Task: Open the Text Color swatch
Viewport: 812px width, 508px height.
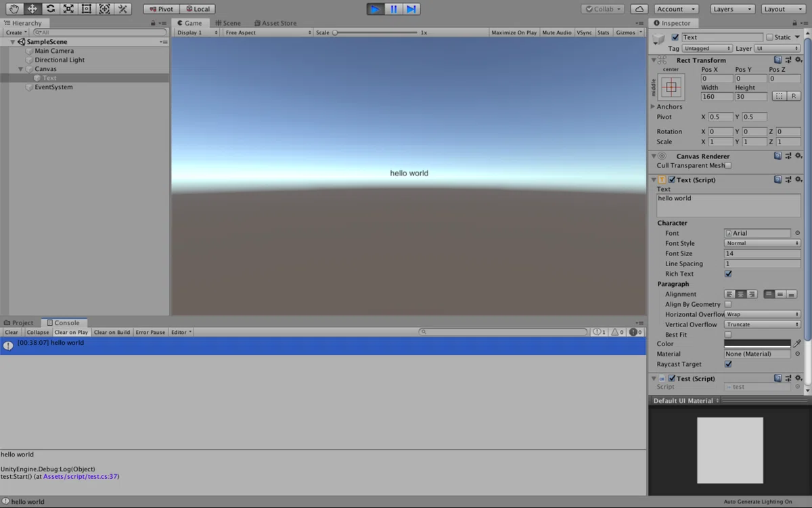Action: (757, 344)
